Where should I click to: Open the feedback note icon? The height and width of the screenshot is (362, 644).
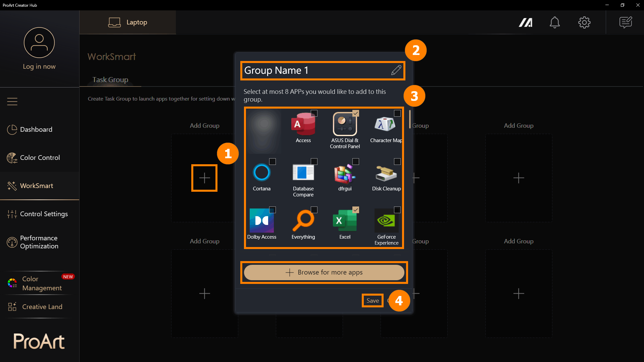coord(626,22)
